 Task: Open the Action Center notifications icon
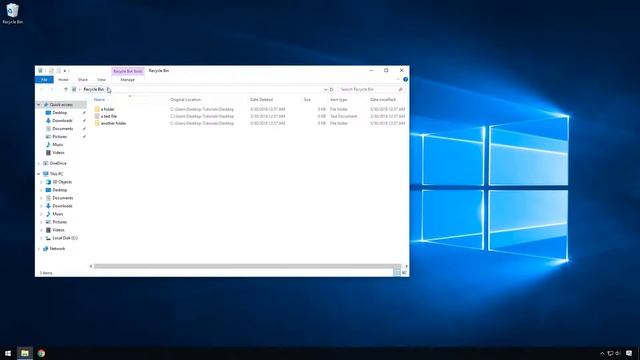click(629, 353)
